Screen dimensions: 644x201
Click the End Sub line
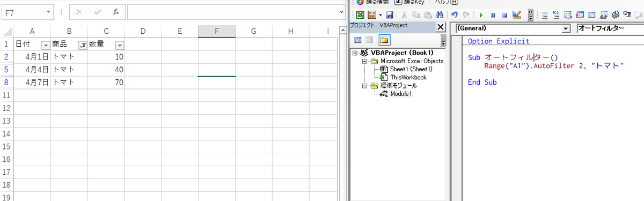(x=482, y=82)
